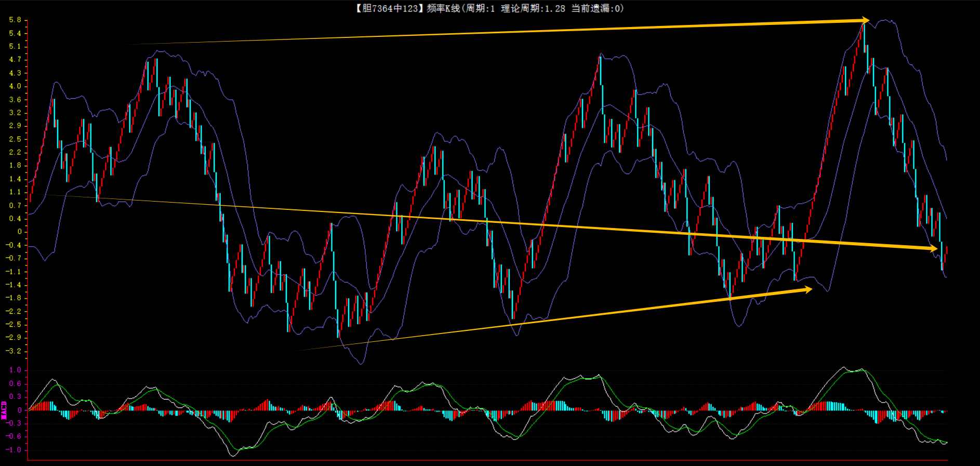Click the 1.1 axis label
The width and height of the screenshot is (980, 466).
pos(15,192)
